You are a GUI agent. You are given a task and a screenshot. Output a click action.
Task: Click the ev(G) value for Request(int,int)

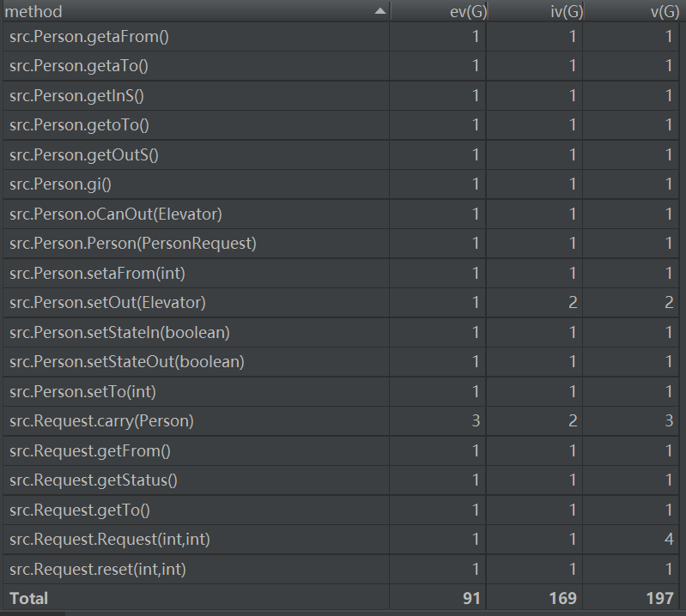(x=476, y=540)
